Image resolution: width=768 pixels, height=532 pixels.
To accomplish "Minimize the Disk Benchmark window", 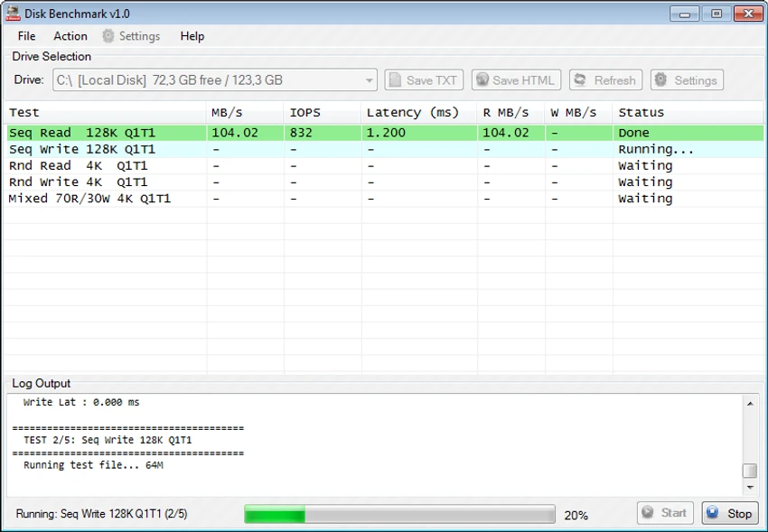I will pos(685,14).
